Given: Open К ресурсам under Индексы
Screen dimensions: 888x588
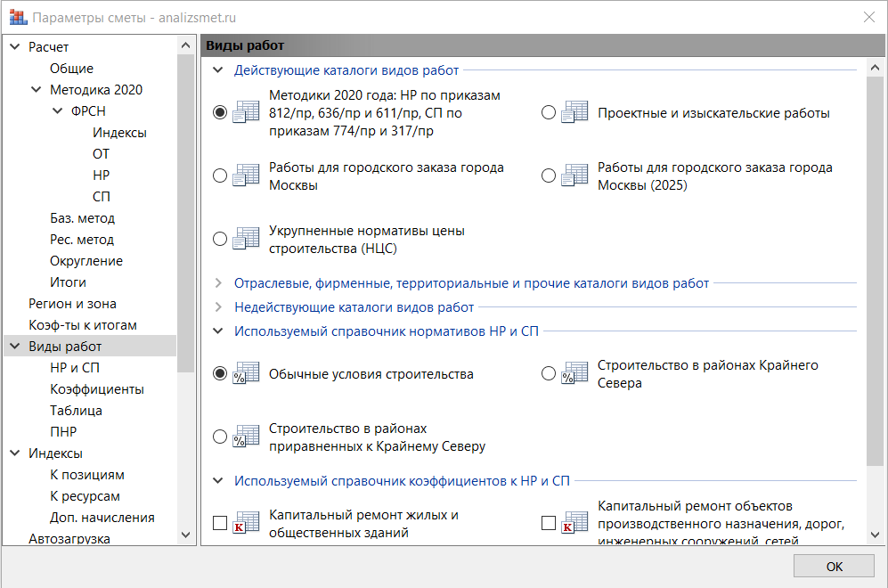Looking at the screenshot, I should 85,496.
